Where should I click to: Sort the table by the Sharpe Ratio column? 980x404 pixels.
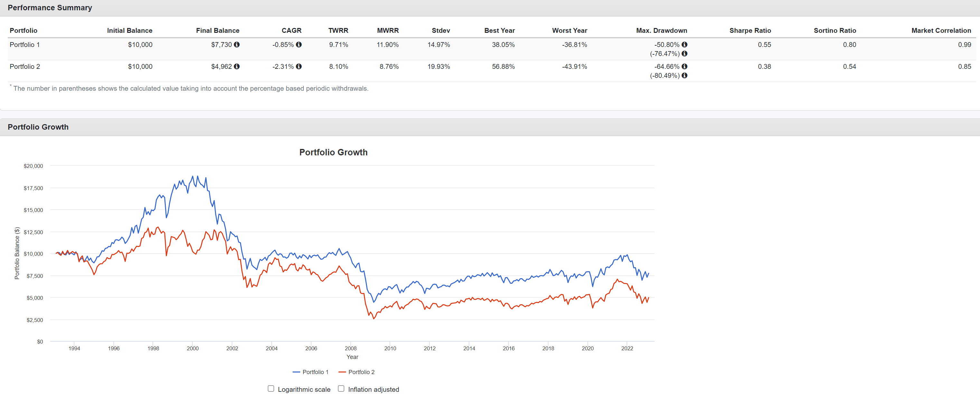[750, 31]
